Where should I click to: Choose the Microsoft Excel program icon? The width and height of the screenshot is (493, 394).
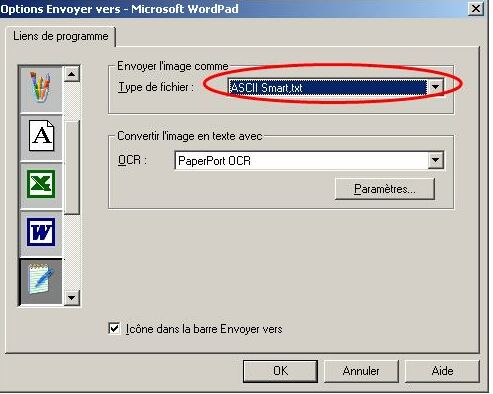coord(41,184)
